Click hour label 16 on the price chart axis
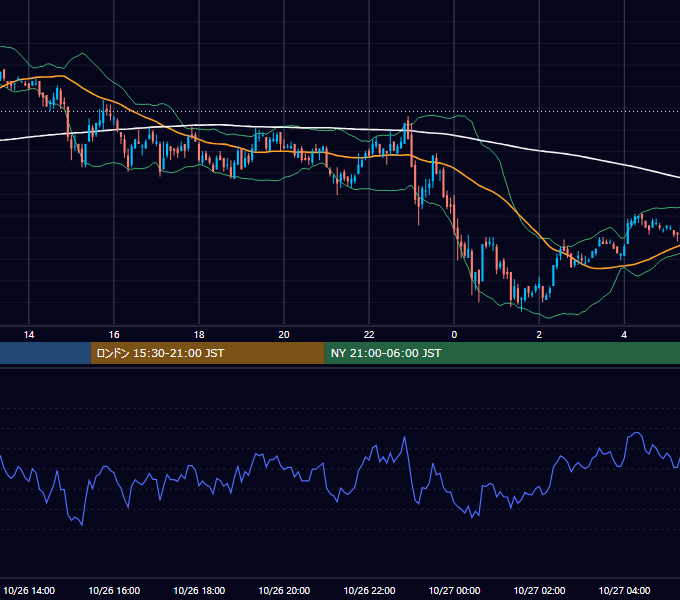 (x=114, y=335)
